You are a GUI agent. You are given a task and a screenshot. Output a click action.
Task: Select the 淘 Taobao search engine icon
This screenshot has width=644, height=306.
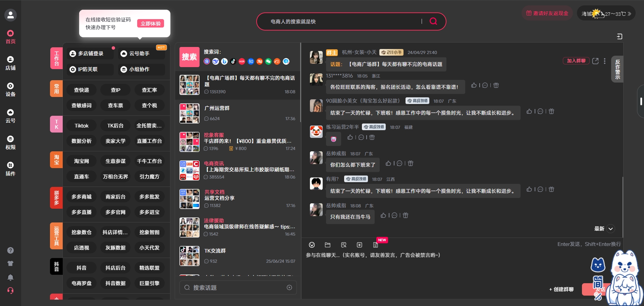point(259,61)
